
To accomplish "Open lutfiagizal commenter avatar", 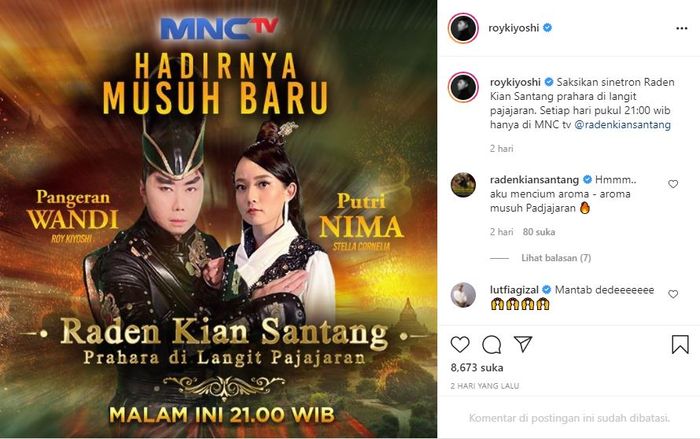I will 463,295.
